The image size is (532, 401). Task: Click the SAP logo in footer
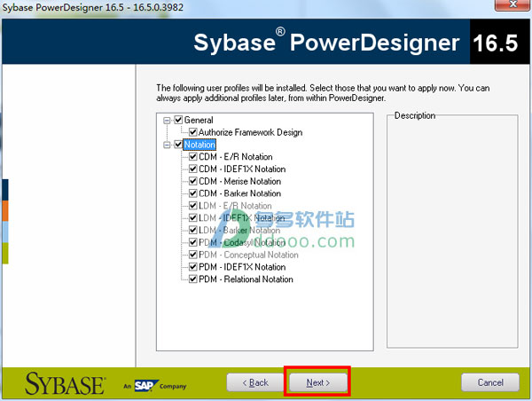coord(146,386)
